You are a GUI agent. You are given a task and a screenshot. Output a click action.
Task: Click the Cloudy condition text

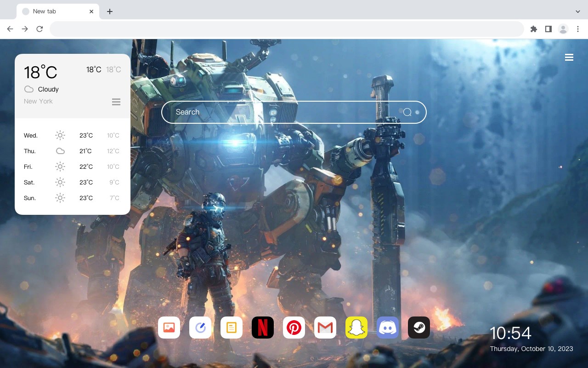[x=48, y=89]
